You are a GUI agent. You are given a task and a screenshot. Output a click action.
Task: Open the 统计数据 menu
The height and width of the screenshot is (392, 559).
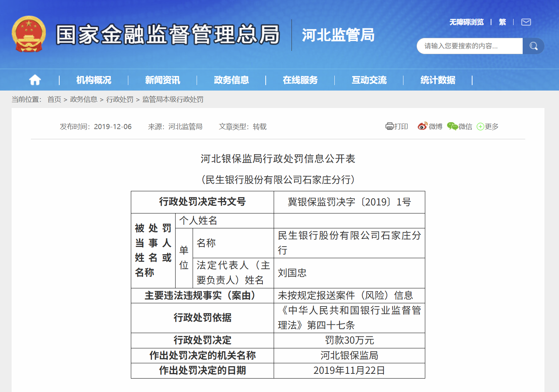click(438, 80)
